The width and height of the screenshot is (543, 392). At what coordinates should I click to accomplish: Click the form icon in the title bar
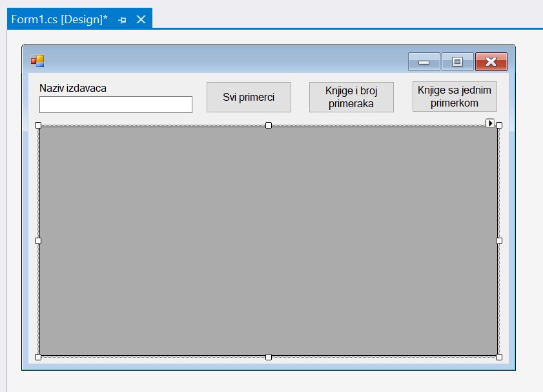pos(37,61)
